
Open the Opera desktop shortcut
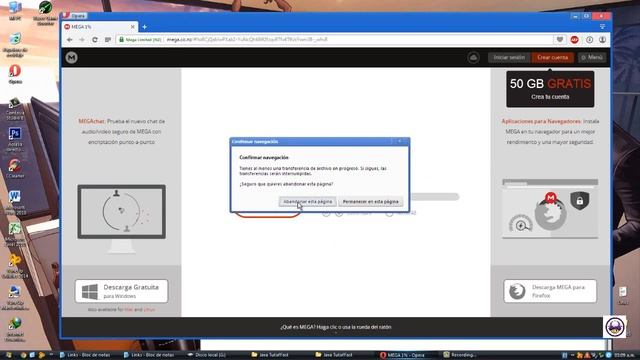pos(15,74)
